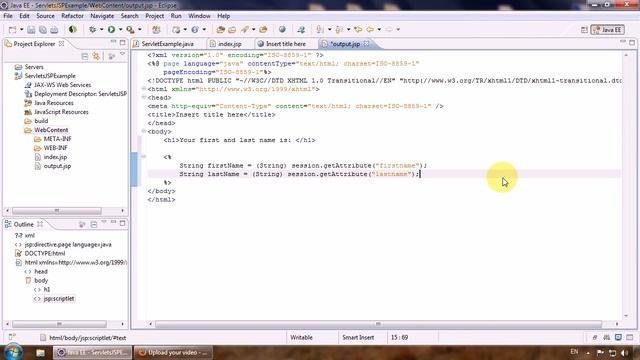This screenshot has width=640, height=360.
Task: Select the META-INF folder
Action: (58, 139)
